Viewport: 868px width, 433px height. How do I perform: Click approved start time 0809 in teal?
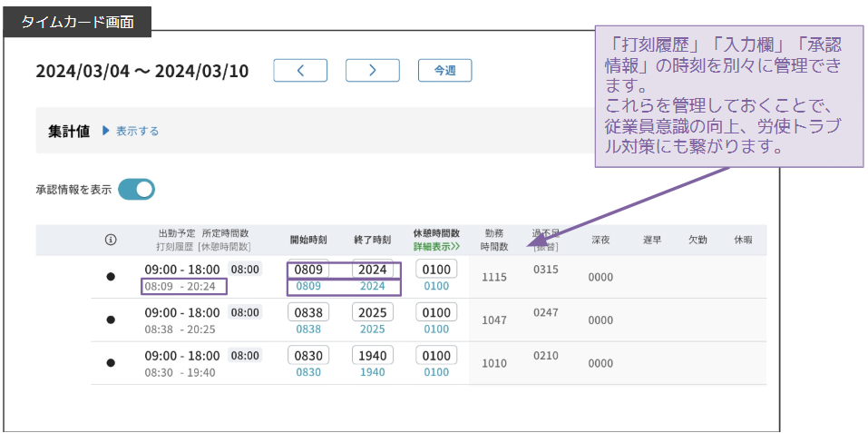point(308,286)
